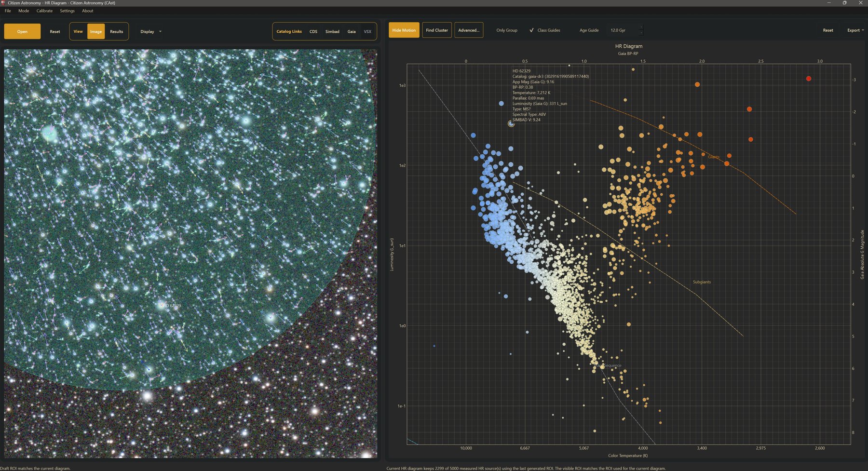
Task: Enable the Only Group option
Action: (506, 30)
